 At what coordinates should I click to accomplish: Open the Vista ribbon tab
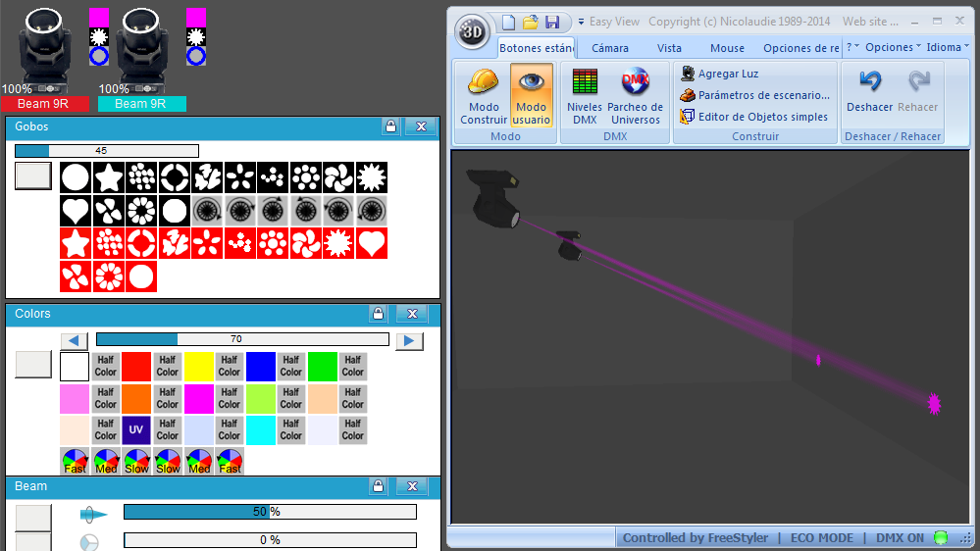tap(669, 48)
